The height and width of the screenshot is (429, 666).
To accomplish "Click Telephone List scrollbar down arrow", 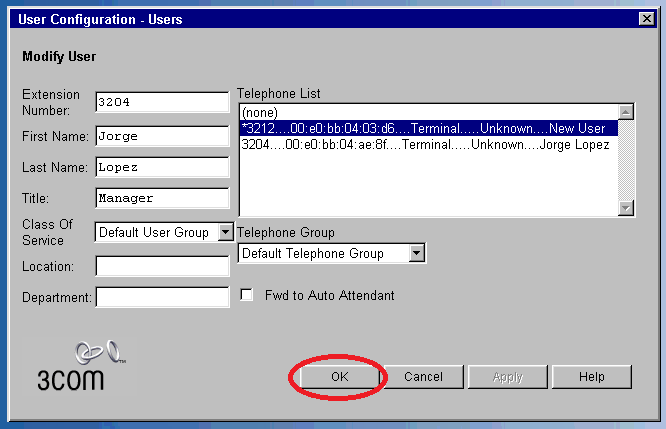I will click(626, 208).
